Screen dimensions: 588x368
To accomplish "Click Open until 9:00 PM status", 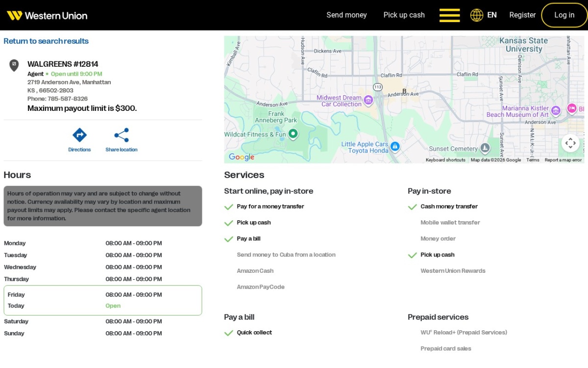I will coord(76,74).
